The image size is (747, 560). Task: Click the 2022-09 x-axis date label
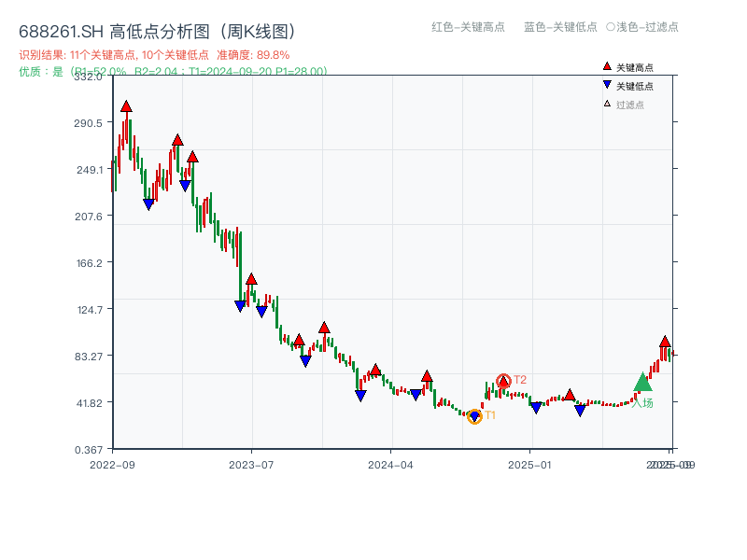point(114,465)
